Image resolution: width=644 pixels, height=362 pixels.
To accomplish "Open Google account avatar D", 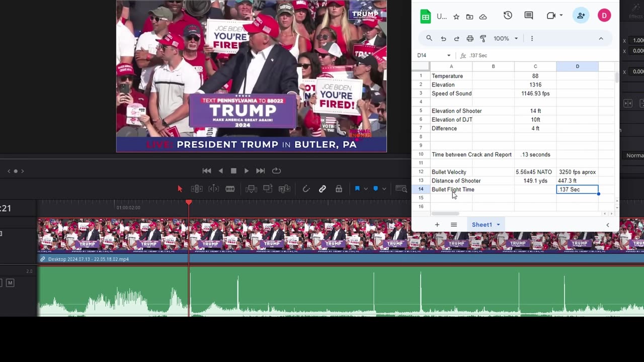I will coord(604,16).
